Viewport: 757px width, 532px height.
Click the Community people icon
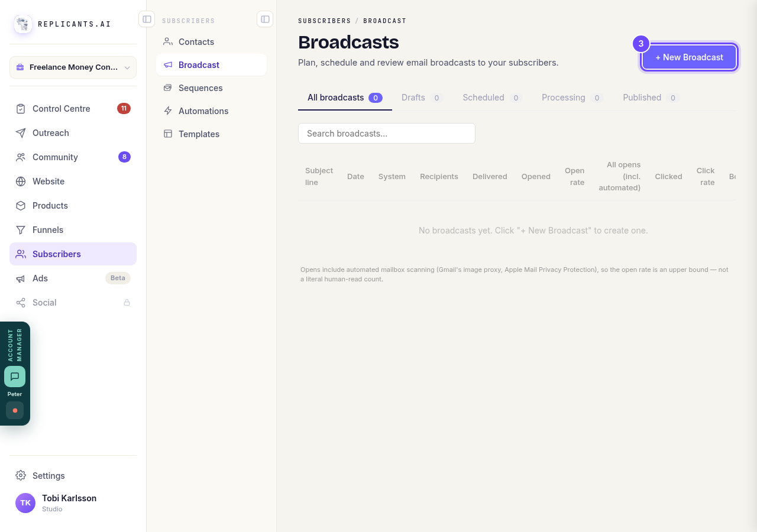[21, 157]
